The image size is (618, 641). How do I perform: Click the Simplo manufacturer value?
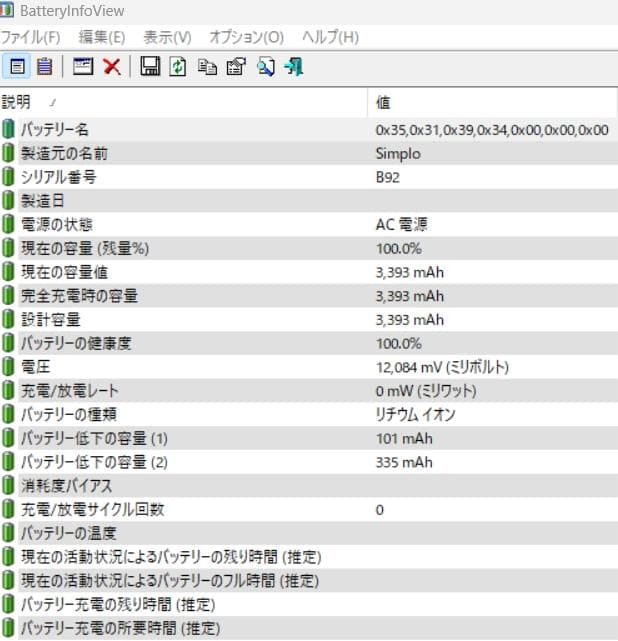(398, 153)
